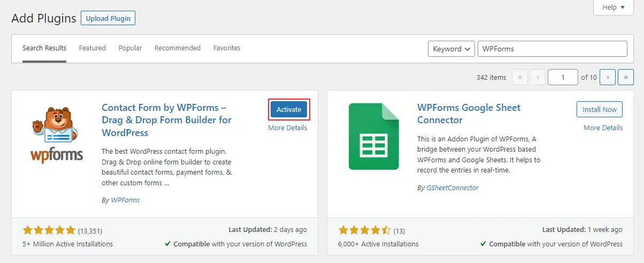The width and height of the screenshot is (644, 263).
Task: Open the Popular plugins tab
Action: tap(131, 48)
